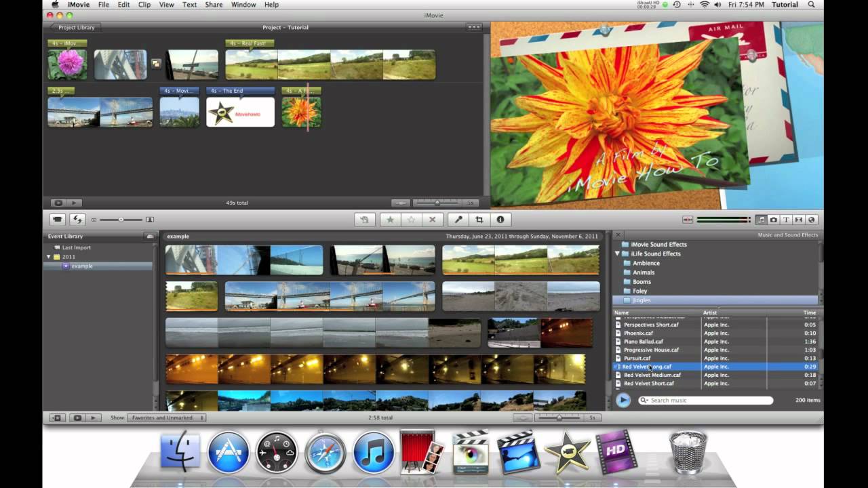The width and height of the screenshot is (868, 488).
Task: Open Safari from the Dock
Action: (x=325, y=452)
